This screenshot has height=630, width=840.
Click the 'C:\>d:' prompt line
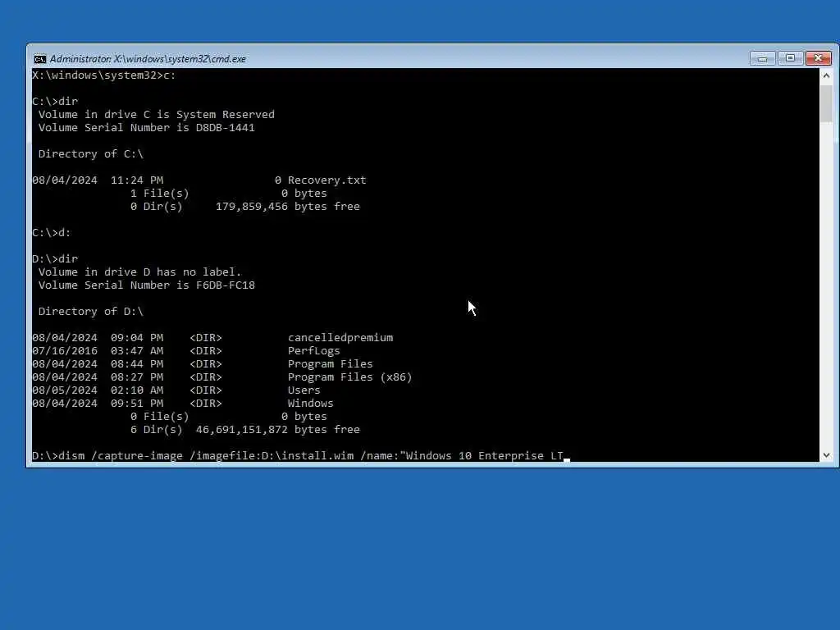coord(52,232)
